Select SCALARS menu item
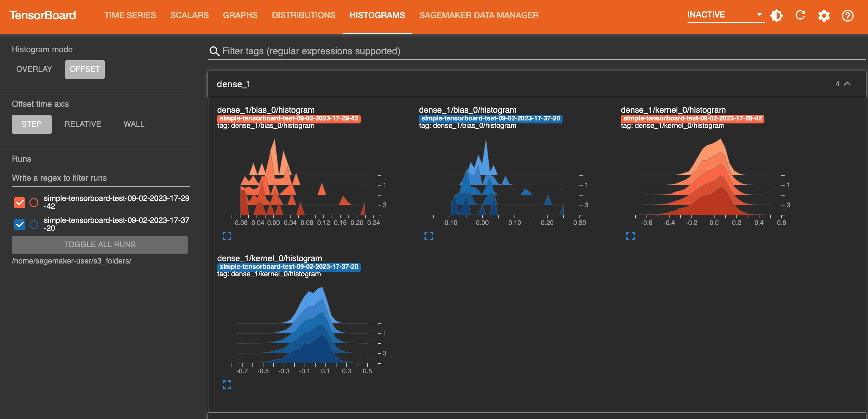This screenshot has height=419, width=868. (190, 15)
